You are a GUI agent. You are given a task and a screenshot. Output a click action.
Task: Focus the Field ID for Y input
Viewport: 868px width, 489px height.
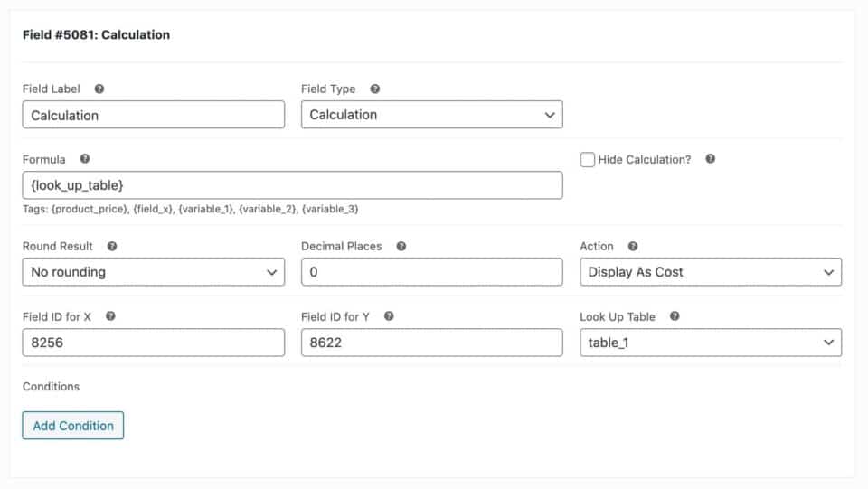[432, 343]
